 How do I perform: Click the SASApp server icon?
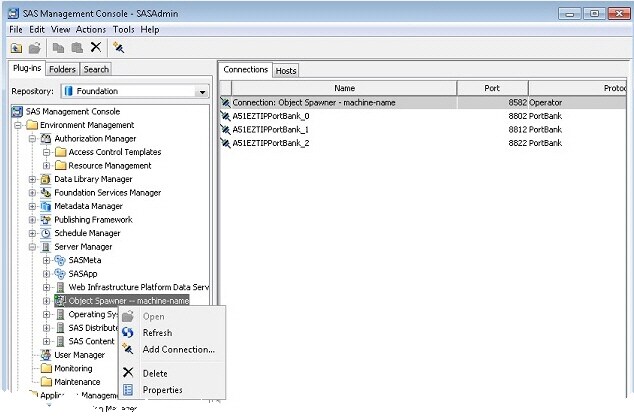point(60,274)
